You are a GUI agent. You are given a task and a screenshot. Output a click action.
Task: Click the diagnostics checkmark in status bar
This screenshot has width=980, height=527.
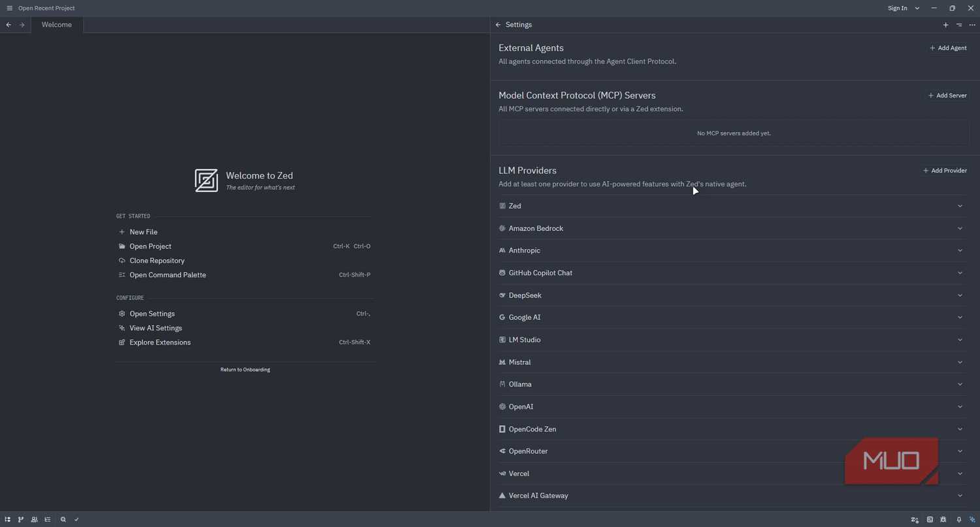click(76, 519)
